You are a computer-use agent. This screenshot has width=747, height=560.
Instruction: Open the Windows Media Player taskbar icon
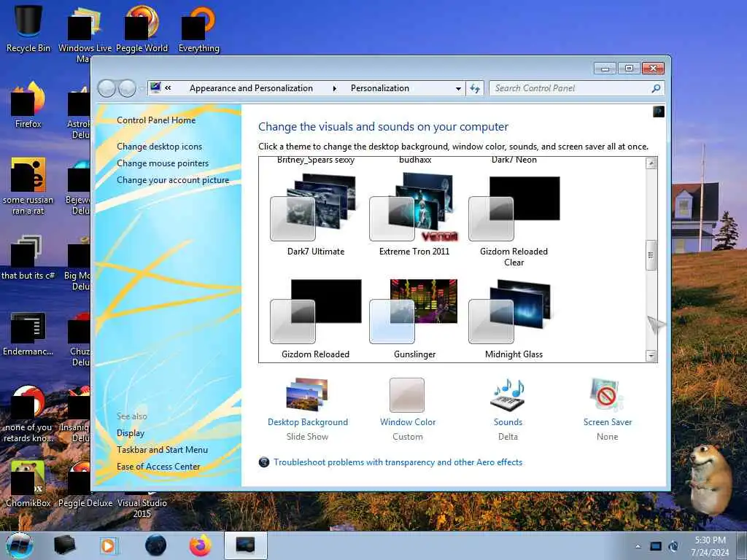(108, 545)
